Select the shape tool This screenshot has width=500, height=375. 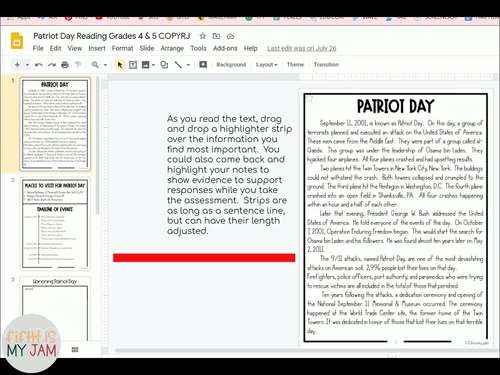(164, 65)
